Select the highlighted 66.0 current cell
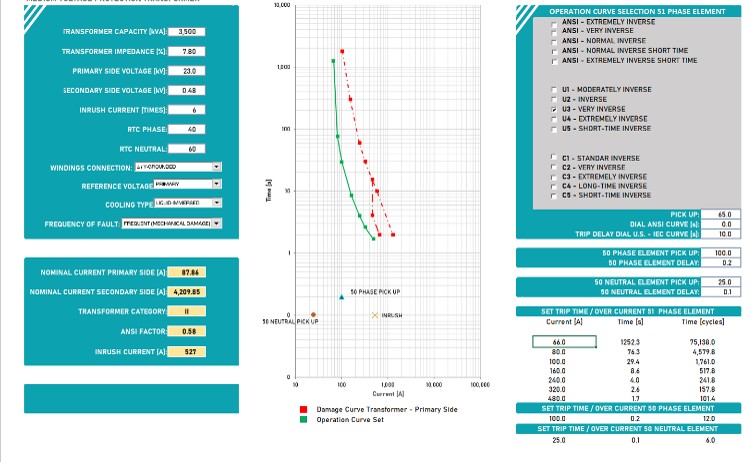 (558, 342)
